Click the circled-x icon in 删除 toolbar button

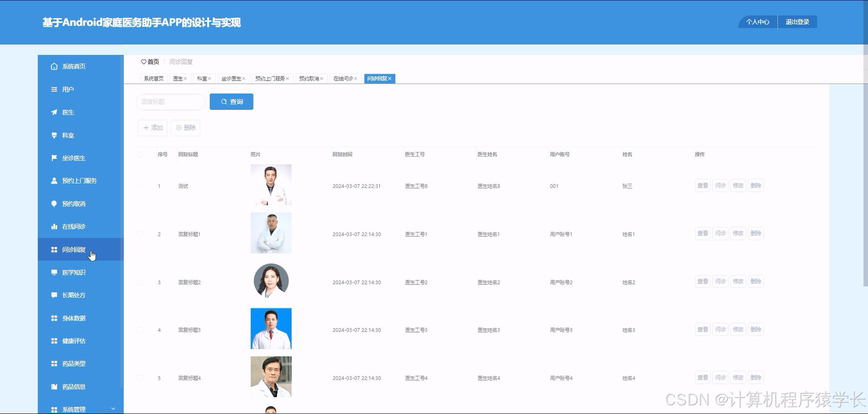pyautogui.click(x=179, y=128)
